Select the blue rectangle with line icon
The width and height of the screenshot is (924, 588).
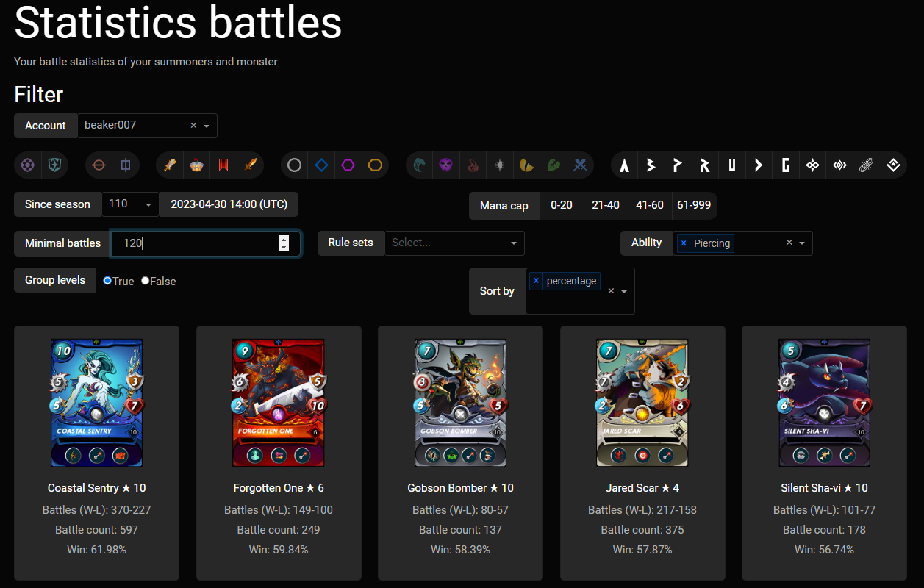[x=126, y=165]
